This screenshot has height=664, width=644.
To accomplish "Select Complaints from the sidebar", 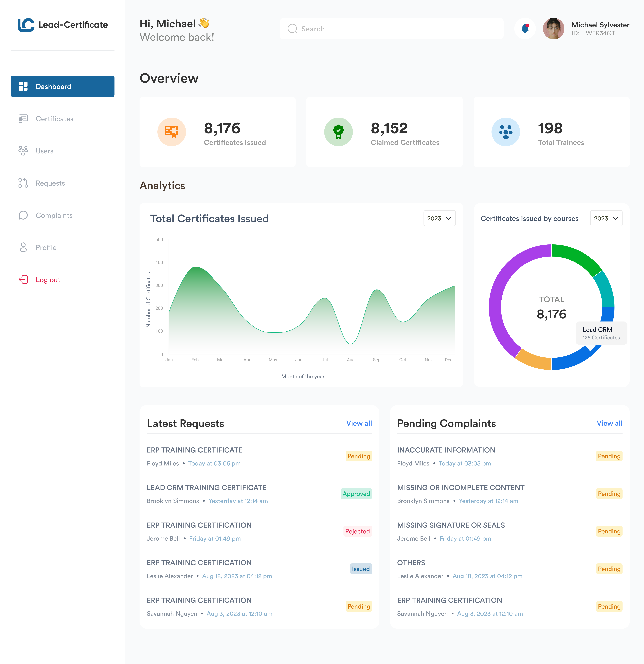I will (63, 215).
